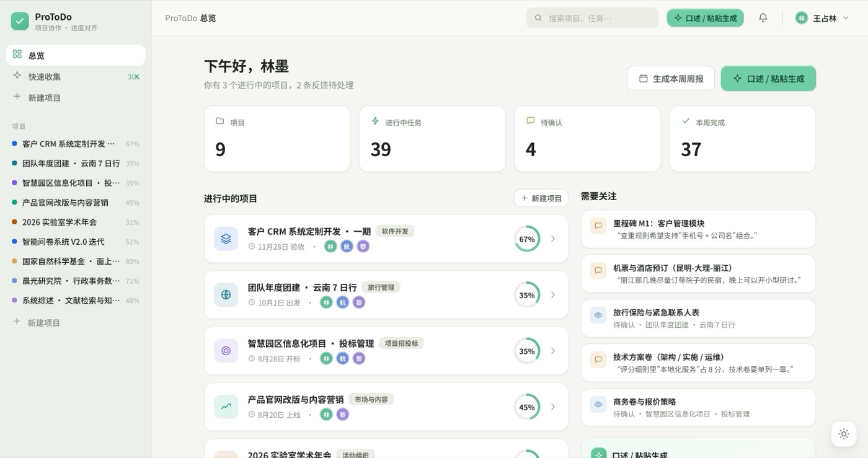Click the 项目招投标 tag
Image resolution: width=868 pixels, height=458 pixels.
401,343
